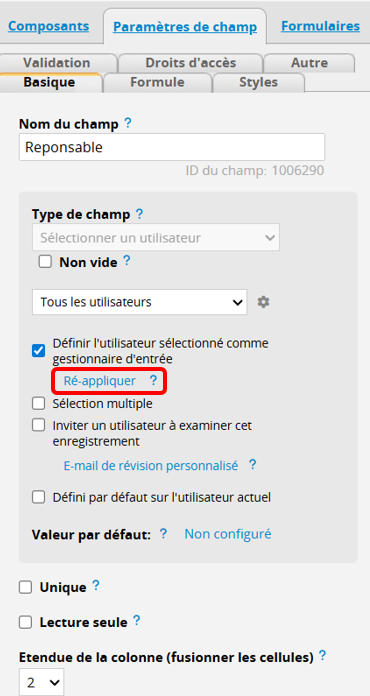This screenshot has height=696, width=370.
Task: Click the gear icon beside Tous les utilisateurs
Action: [x=264, y=302]
